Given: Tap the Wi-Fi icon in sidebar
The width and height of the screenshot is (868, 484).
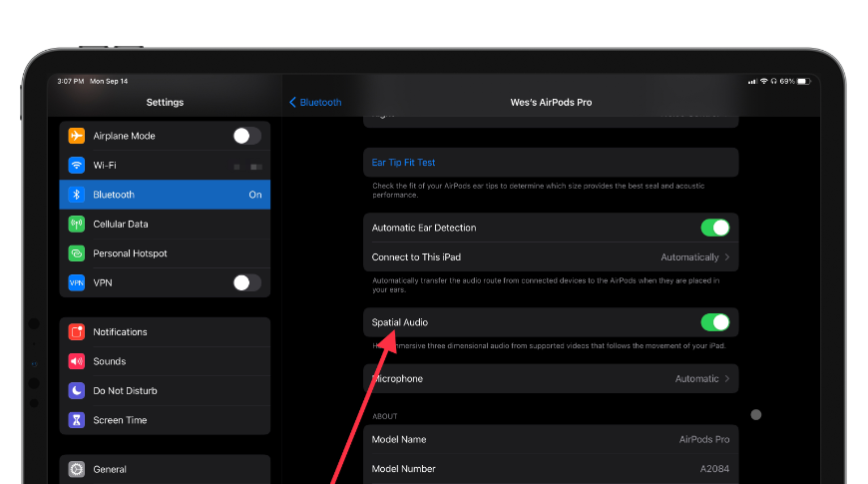Looking at the screenshot, I should 77,166.
